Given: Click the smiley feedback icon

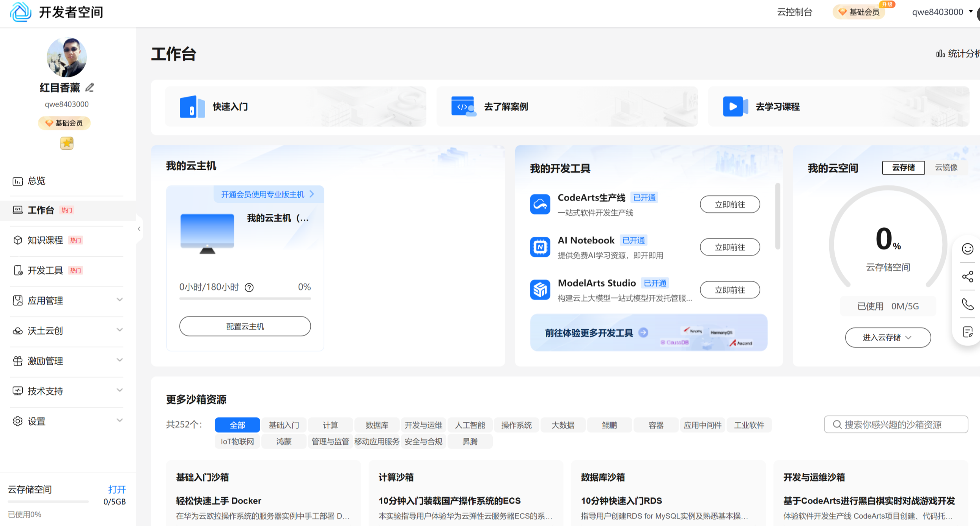Looking at the screenshot, I should tap(967, 248).
